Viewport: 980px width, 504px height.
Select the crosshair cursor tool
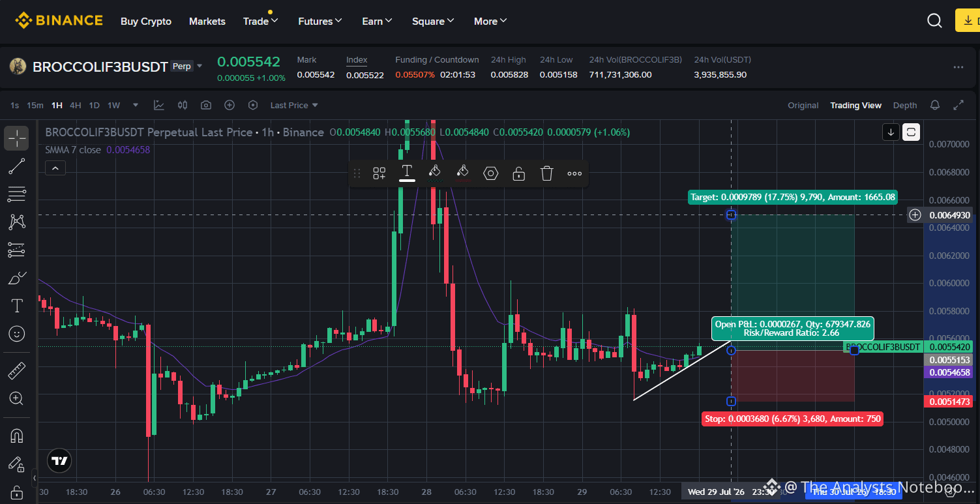click(16, 138)
